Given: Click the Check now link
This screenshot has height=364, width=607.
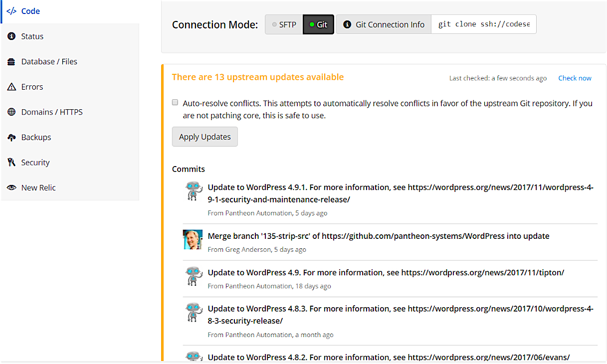Looking at the screenshot, I should click(575, 78).
